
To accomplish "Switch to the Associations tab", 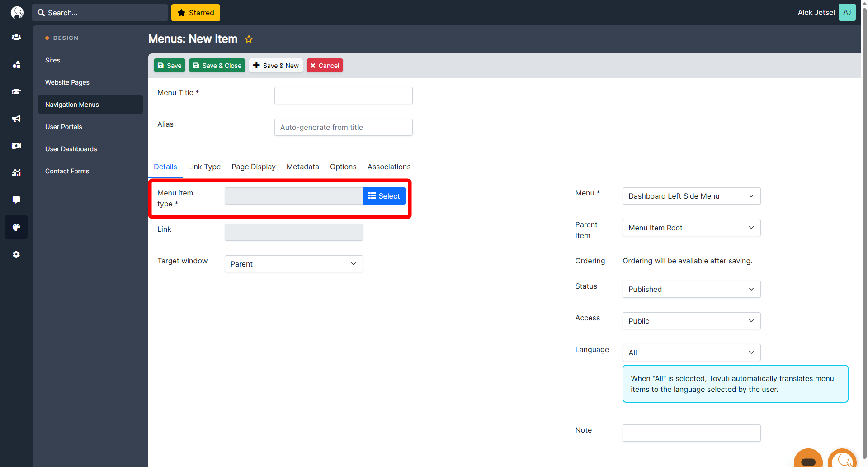I will [389, 167].
